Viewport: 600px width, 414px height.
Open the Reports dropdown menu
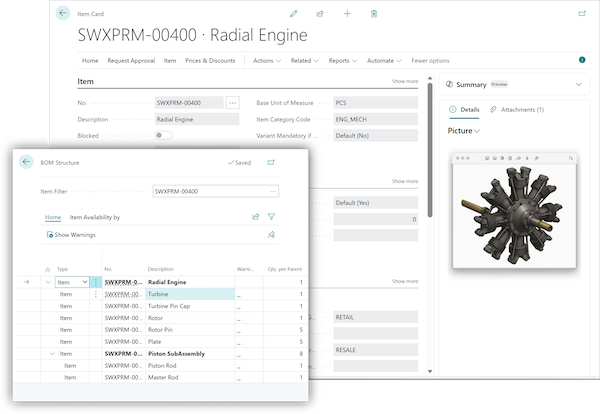pos(342,60)
